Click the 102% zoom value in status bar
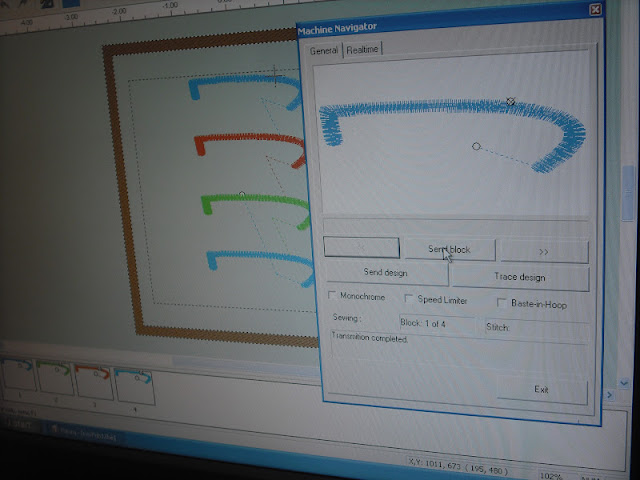Viewport: 640px width, 480px height. click(551, 476)
